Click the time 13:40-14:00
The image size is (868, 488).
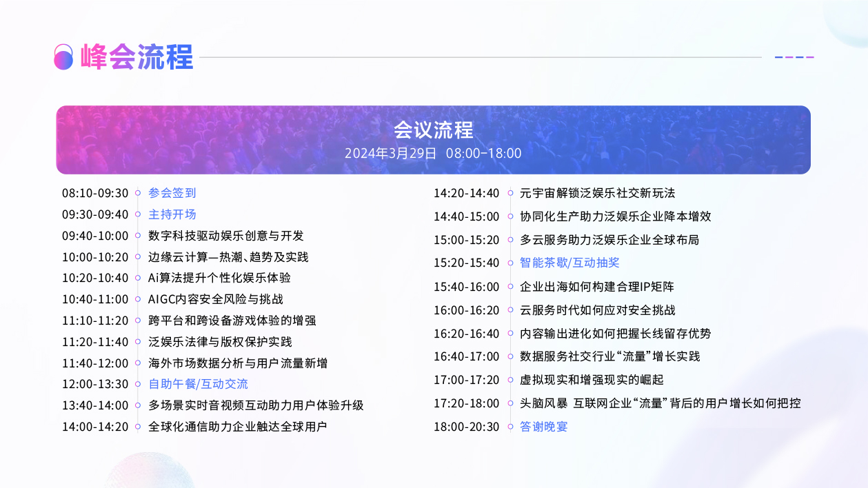95,405
